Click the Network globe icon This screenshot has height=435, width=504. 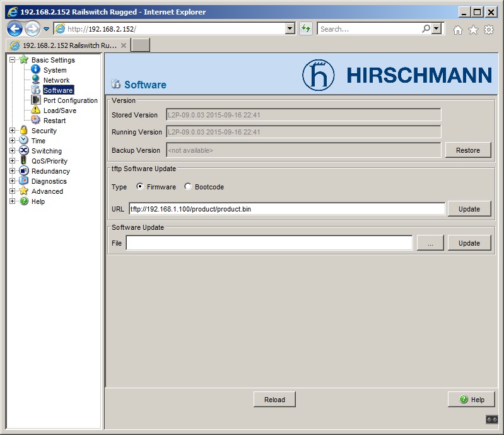36,80
